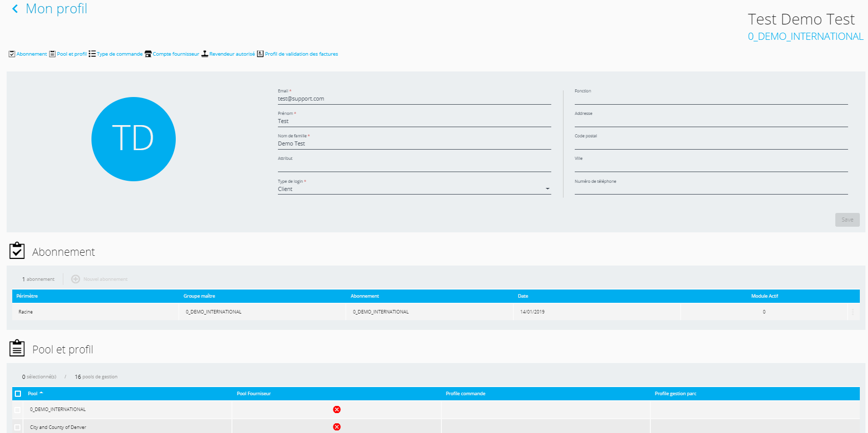Screen dimensions: 868x433
Task: Click the 0_DEMO_INTERNATIONAL header link
Action: (x=806, y=37)
